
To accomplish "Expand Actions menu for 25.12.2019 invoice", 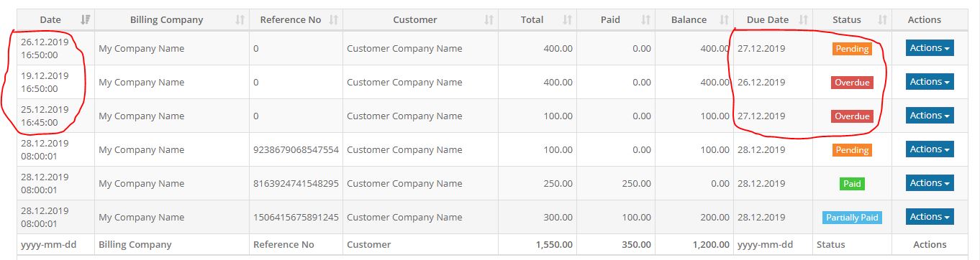I will (930, 116).
